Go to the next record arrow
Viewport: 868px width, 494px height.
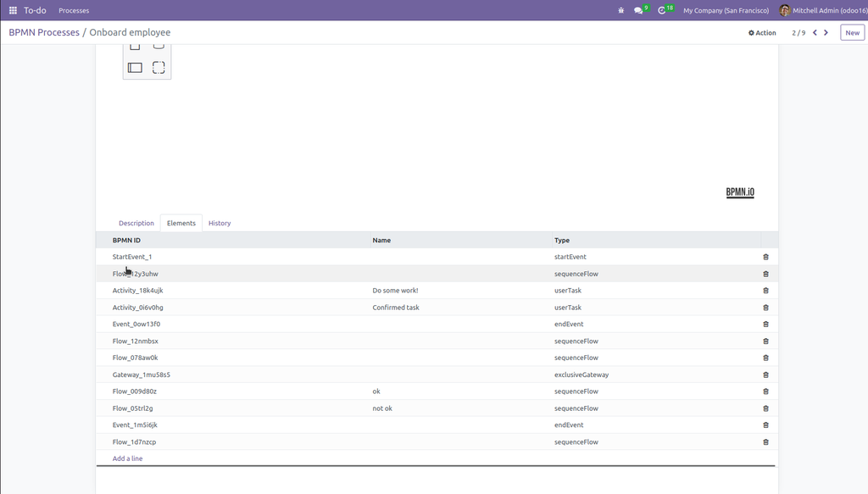(826, 33)
